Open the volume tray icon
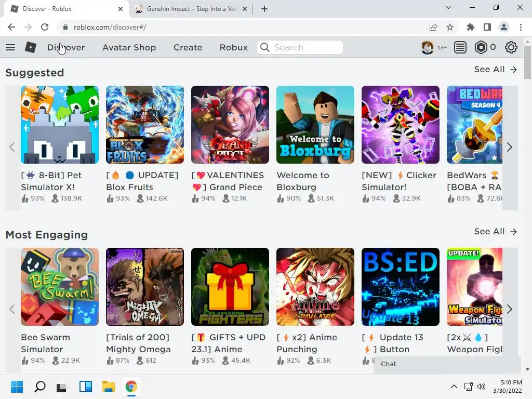Image resolution: width=532 pixels, height=399 pixels. point(481,387)
